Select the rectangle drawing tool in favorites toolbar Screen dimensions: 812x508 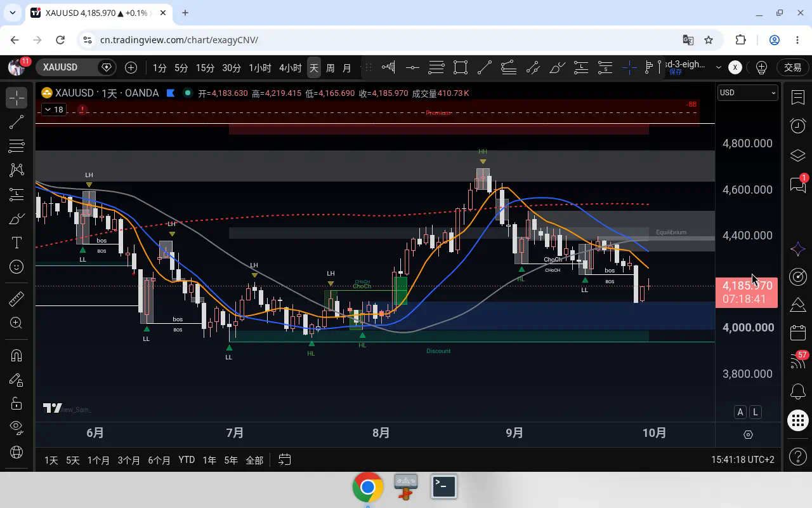pos(461,67)
